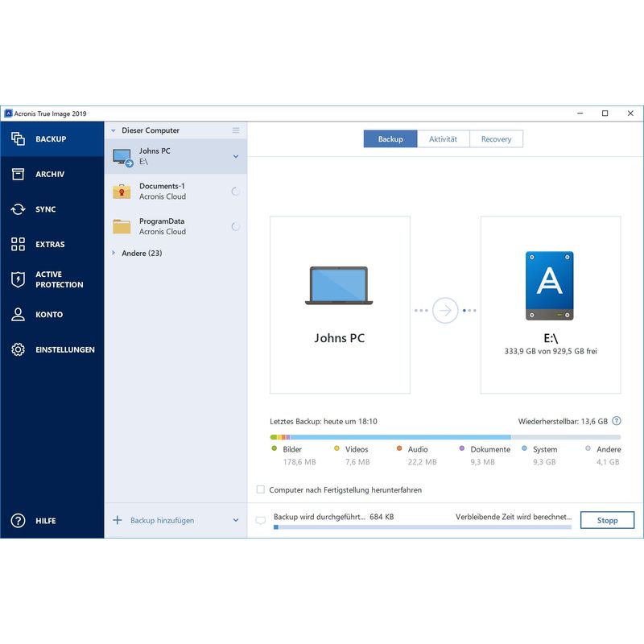Image resolution: width=644 pixels, height=644 pixels.
Task: Open Einstellungen gear icon
Action: click(x=18, y=349)
